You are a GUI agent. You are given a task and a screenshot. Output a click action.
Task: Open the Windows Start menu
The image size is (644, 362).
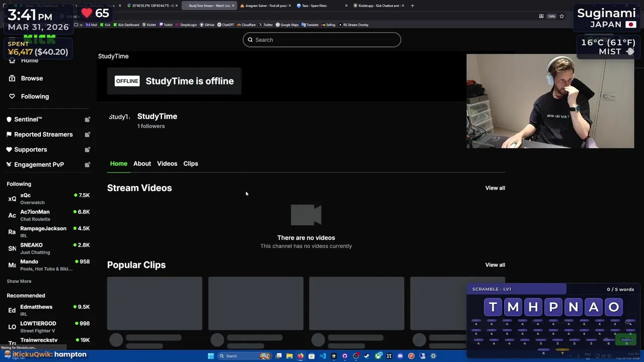211,356
